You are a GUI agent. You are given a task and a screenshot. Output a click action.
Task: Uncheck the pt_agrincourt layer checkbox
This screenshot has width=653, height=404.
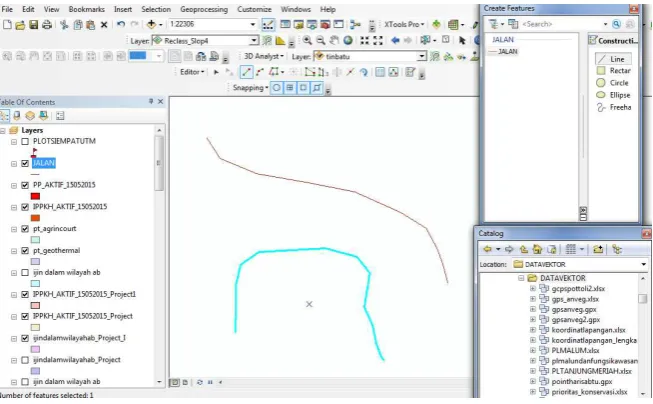tap(25, 229)
